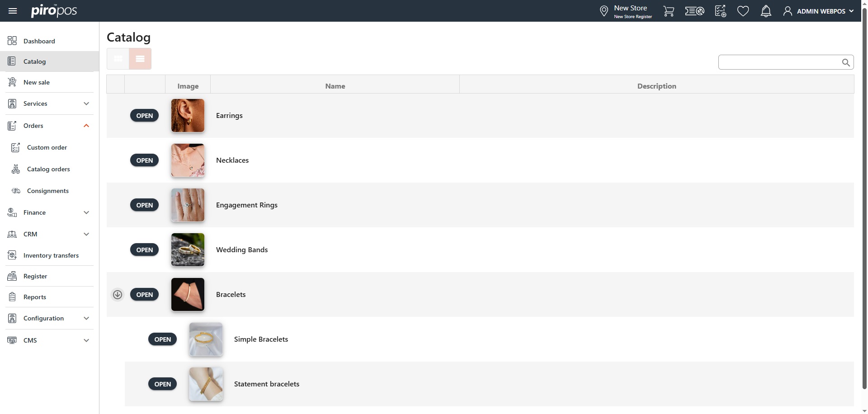Click the Engagement Rings thumbnail image

coord(188,205)
